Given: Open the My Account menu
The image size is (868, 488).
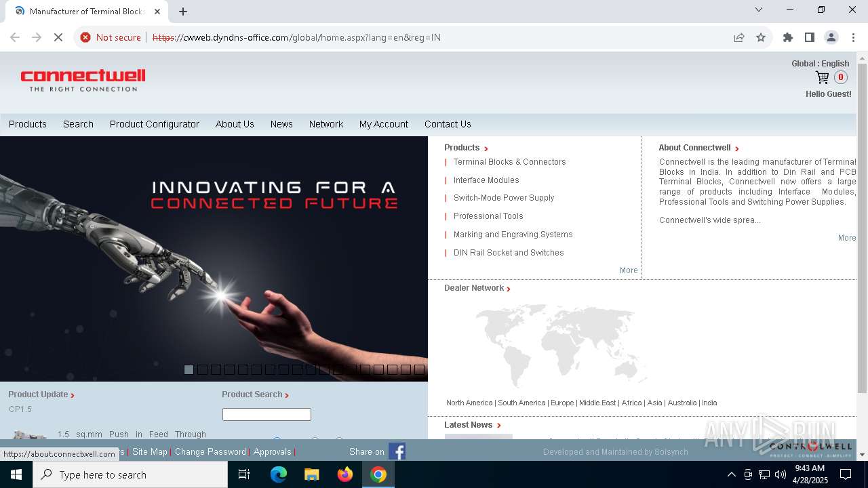Looking at the screenshot, I should click(384, 124).
